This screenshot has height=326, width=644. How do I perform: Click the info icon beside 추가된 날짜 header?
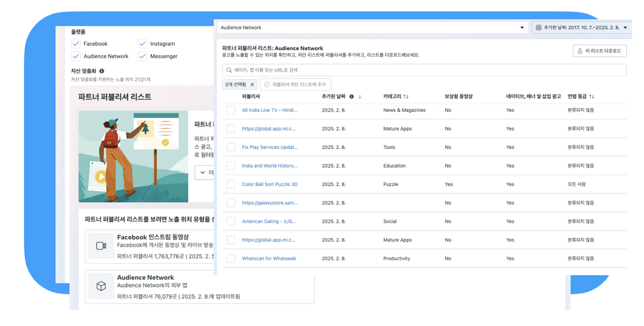[352, 97]
